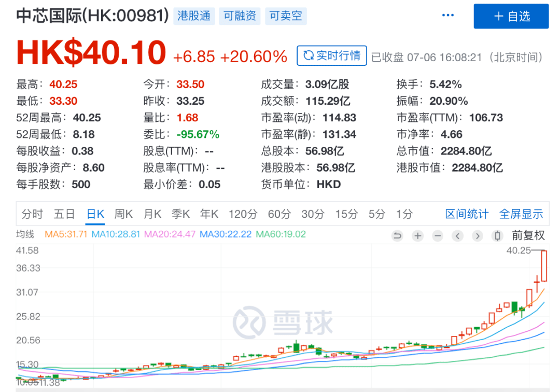Select the 月K monthly chart tab

tap(152, 214)
